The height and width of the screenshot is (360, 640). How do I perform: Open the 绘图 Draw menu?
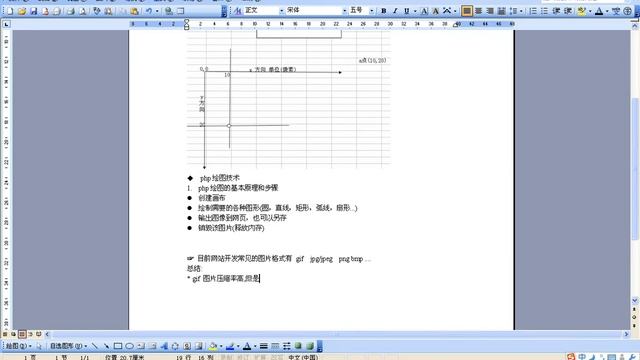coord(18,346)
